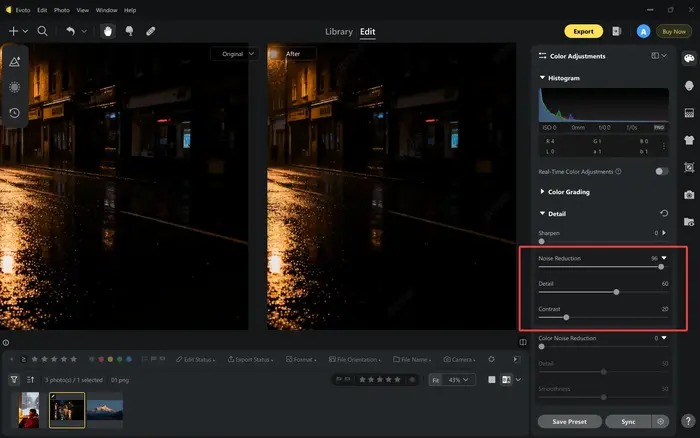Reset the Detail section settings
The width and height of the screenshot is (700, 438).
[x=665, y=213]
